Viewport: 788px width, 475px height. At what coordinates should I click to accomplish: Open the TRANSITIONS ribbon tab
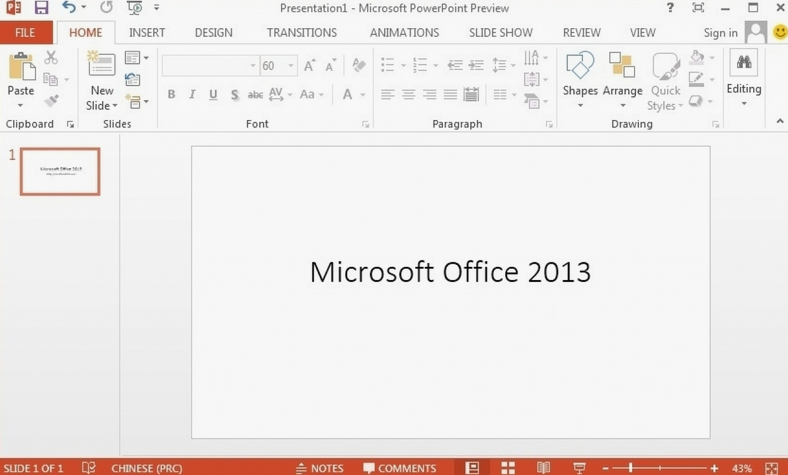point(301,32)
